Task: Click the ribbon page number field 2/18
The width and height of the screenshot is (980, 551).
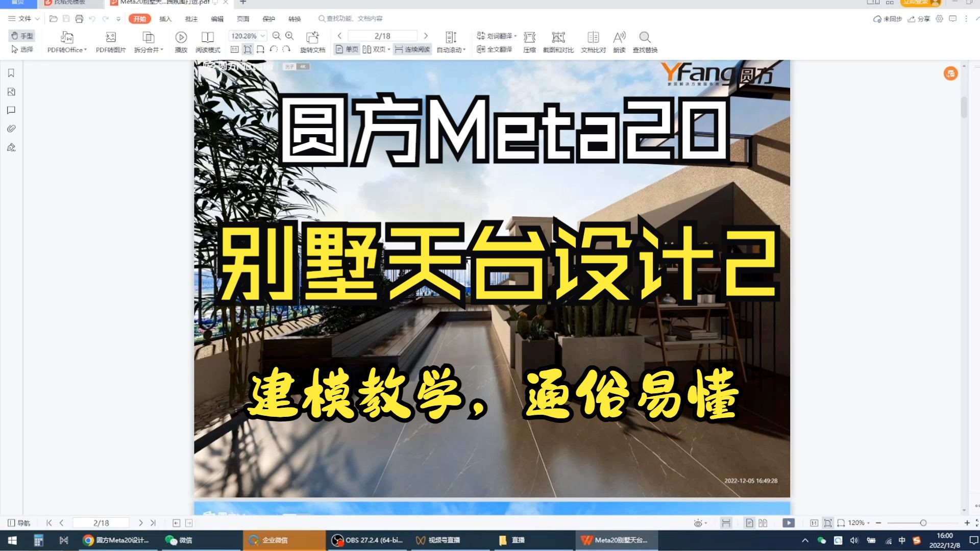Action: (x=382, y=36)
